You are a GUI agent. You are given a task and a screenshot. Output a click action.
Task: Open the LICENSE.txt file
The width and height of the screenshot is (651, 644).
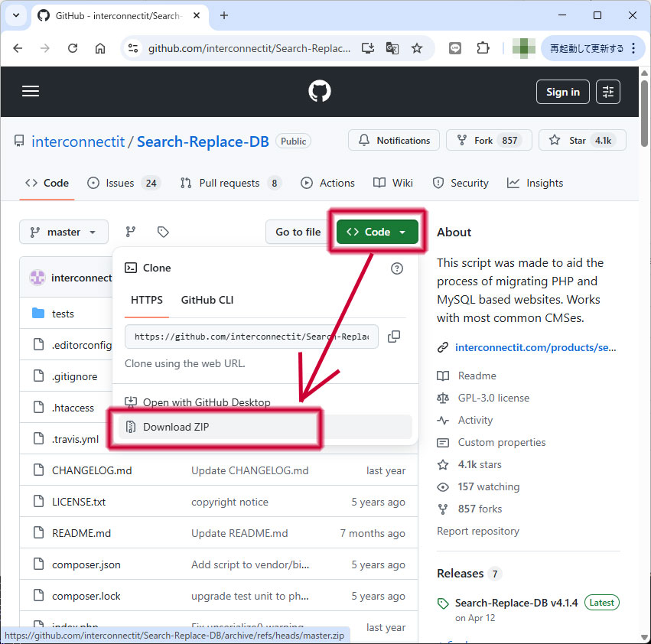click(x=79, y=502)
